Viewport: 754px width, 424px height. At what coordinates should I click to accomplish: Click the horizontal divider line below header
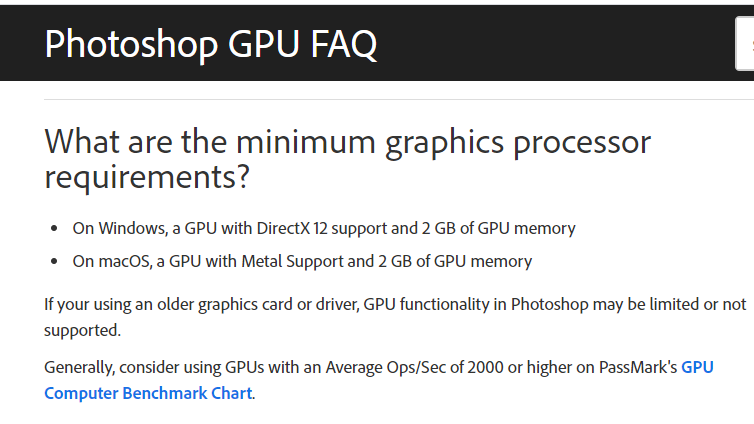click(398, 100)
